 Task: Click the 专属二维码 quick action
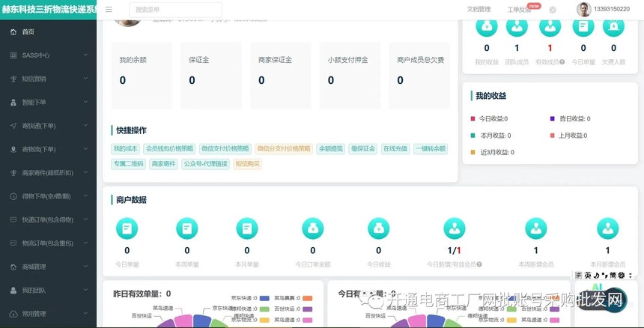pos(128,164)
